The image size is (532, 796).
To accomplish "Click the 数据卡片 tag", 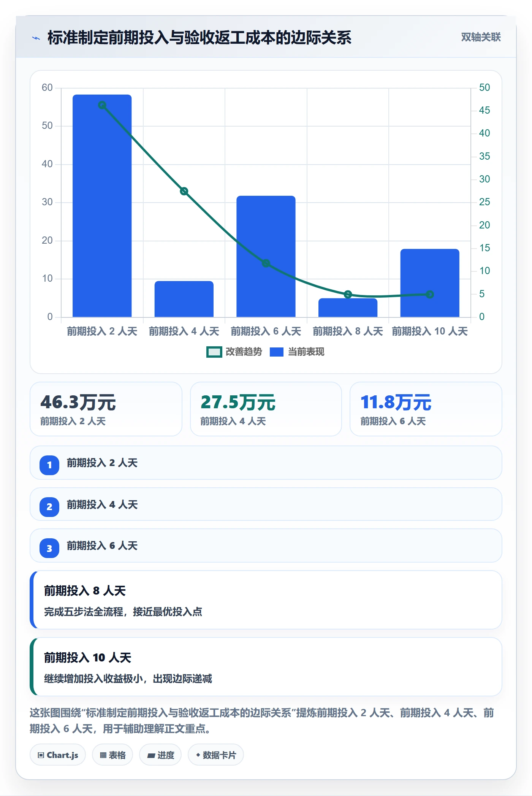I will (216, 755).
